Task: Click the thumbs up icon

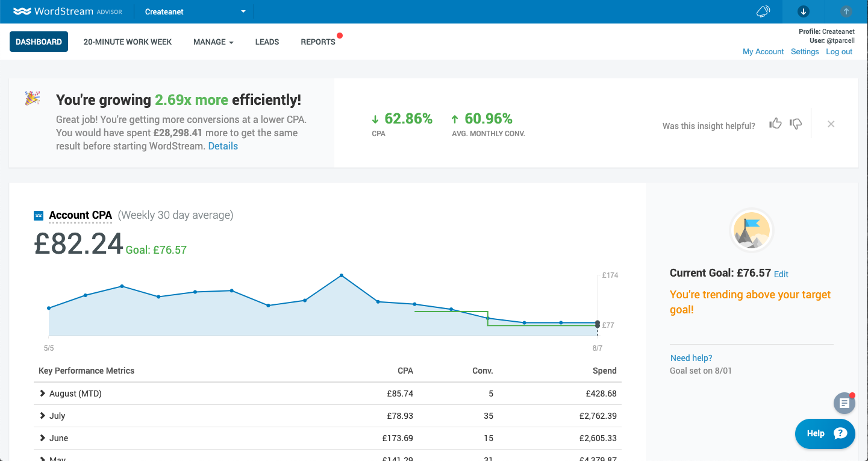Action: 775,124
